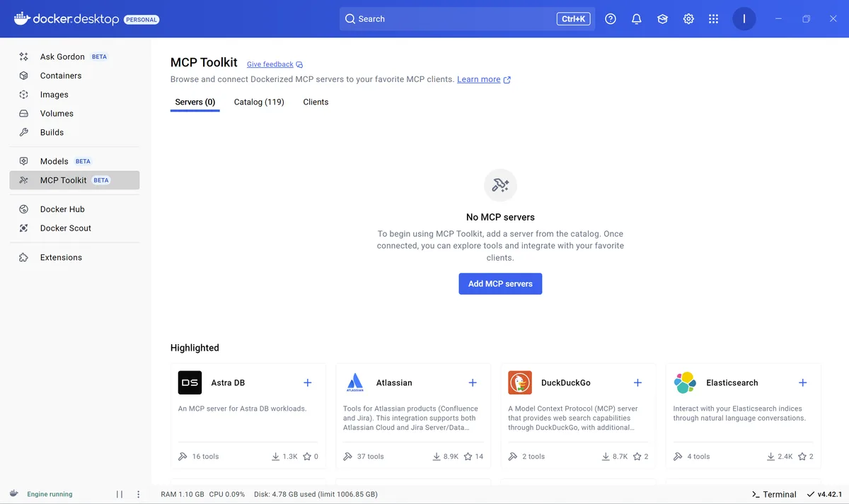Click the Engine running status
The image size is (849, 504).
pyautogui.click(x=41, y=494)
